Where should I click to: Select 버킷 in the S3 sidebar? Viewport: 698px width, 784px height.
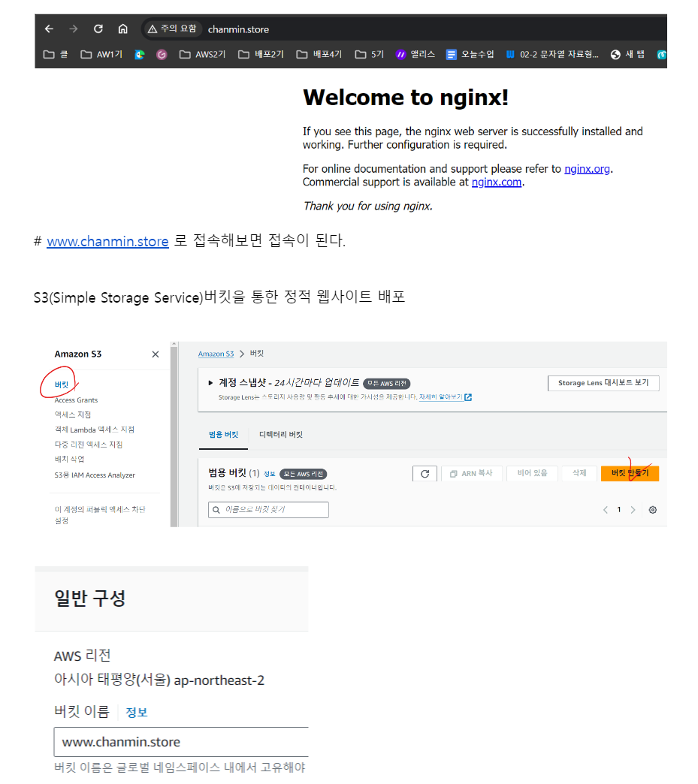click(61, 384)
